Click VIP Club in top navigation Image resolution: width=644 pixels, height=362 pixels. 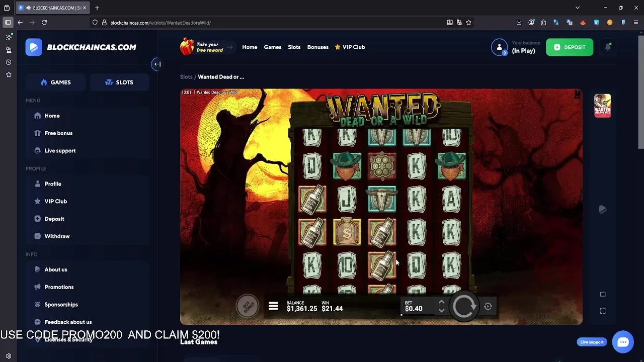coord(350,47)
